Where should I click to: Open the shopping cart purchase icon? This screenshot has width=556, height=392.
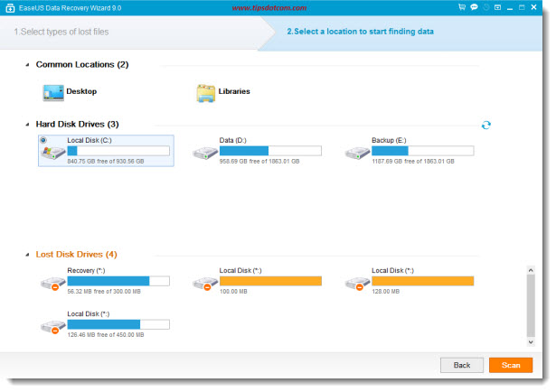462,7
